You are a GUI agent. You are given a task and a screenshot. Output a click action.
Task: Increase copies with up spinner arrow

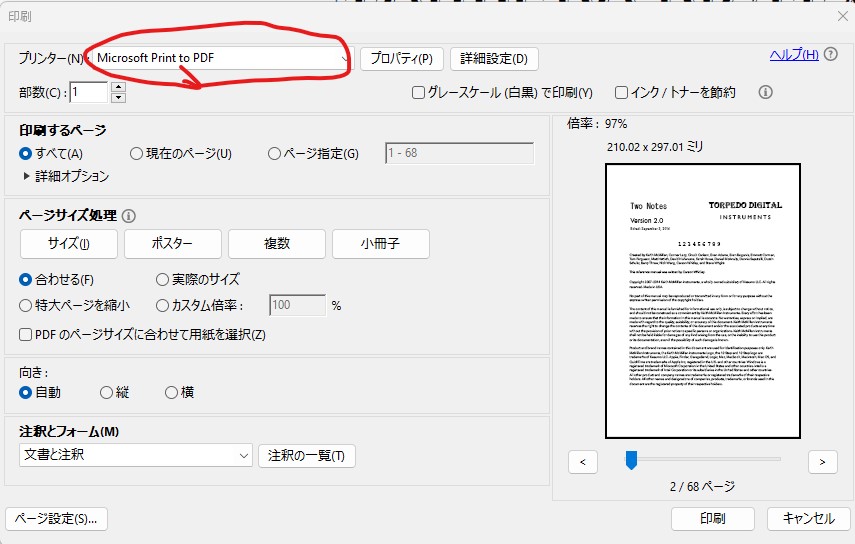click(x=119, y=87)
